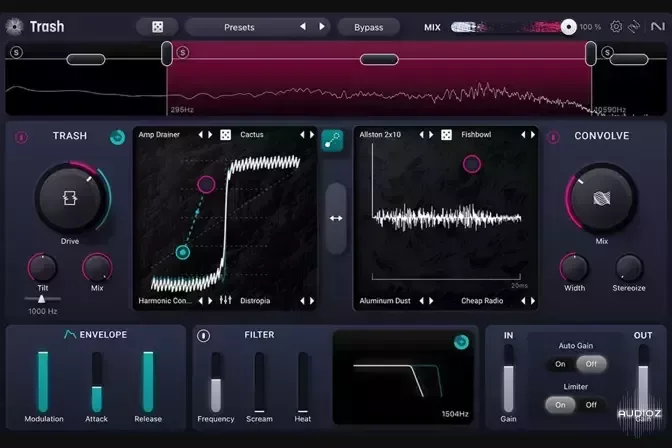Turn Auto Gain On
Image resolution: width=672 pixels, height=448 pixels.
coord(560,364)
